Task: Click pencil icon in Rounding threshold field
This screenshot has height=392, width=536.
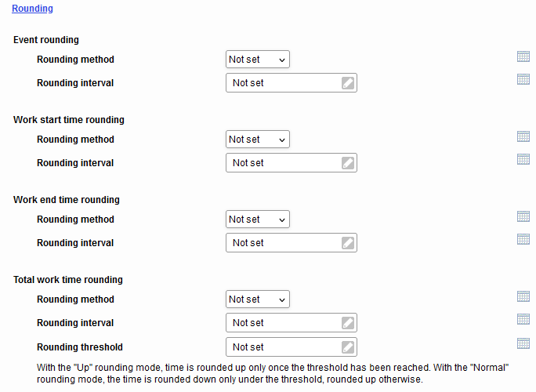Action: click(x=348, y=347)
